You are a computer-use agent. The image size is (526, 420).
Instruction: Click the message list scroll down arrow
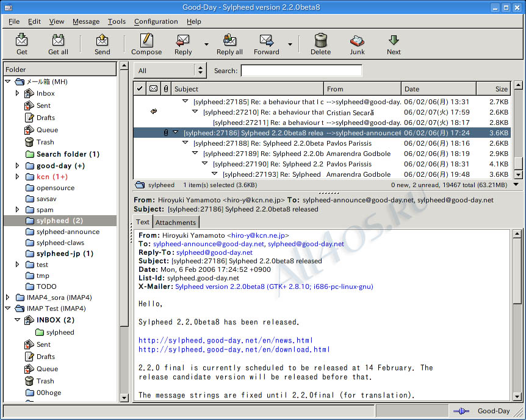coord(518,174)
